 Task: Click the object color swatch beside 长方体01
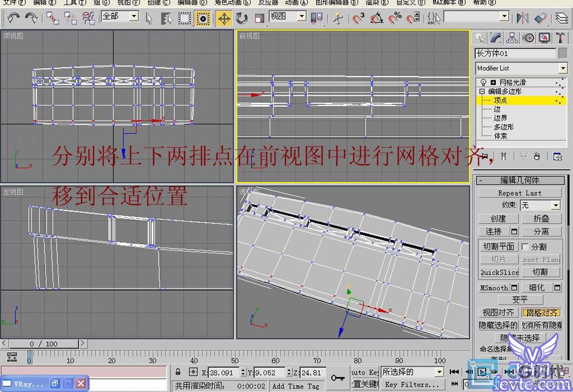point(563,53)
